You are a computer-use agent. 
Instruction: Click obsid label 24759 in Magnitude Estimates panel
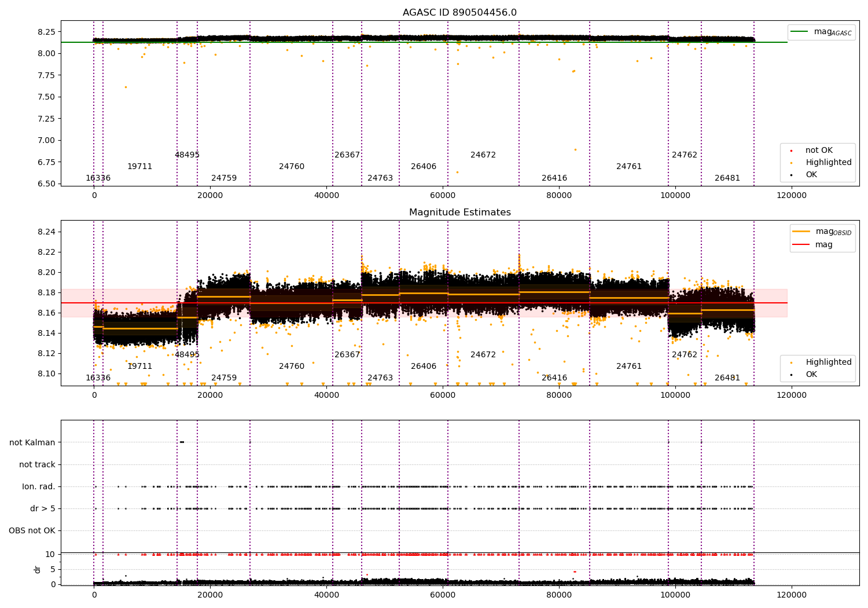(x=224, y=378)
